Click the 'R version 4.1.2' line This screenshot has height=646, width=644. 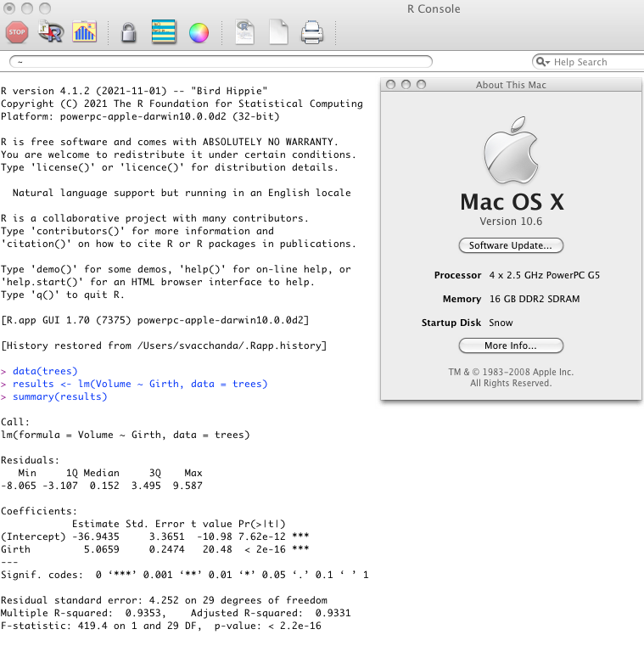point(134,91)
